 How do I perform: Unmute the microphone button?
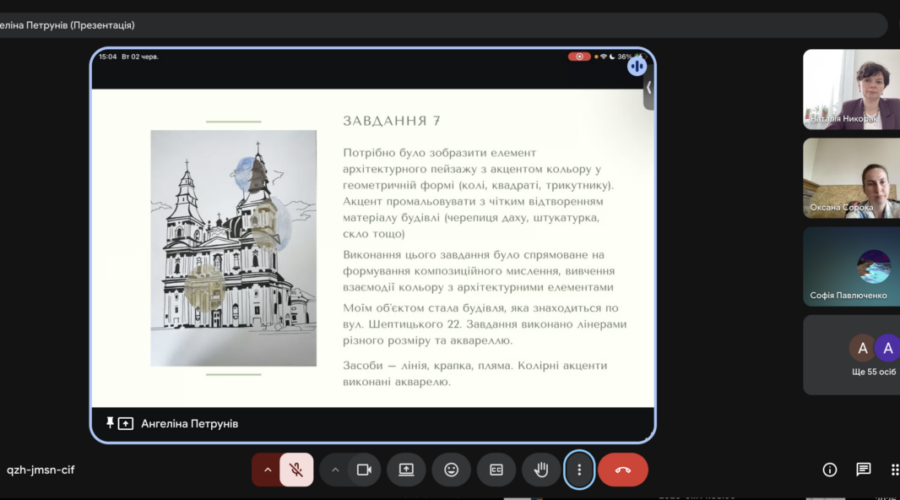296,470
